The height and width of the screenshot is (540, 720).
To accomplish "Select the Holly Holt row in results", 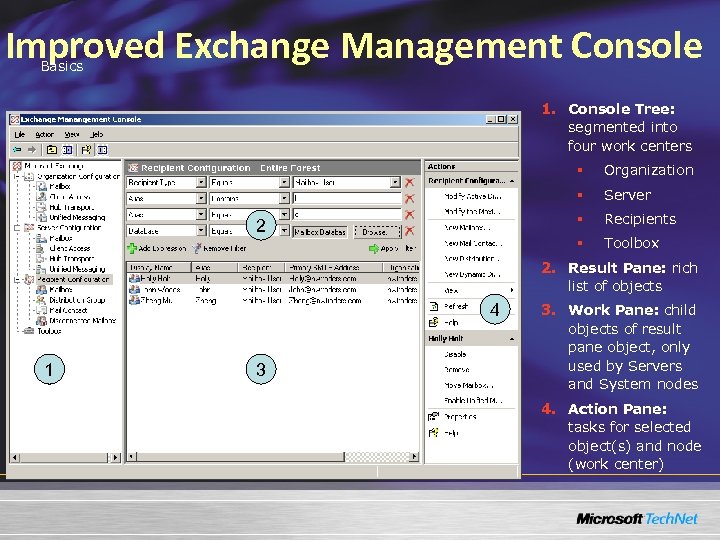I will (273, 278).
